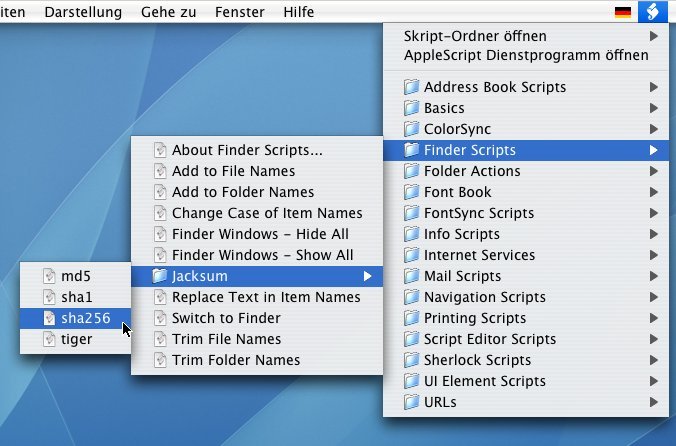This screenshot has width=676, height=446.
Task: Choose Change Case of Item Names
Action: [x=257, y=213]
